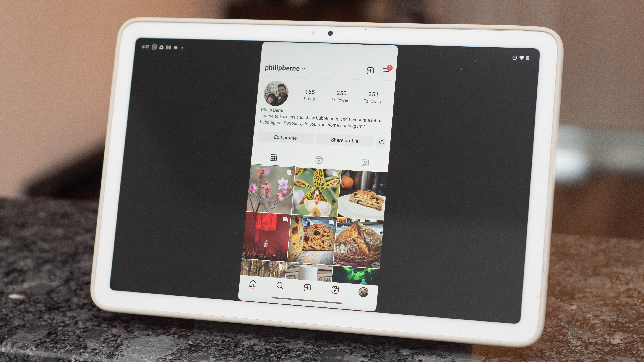Click Share profile button
The height and width of the screenshot is (362, 644).
345,140
